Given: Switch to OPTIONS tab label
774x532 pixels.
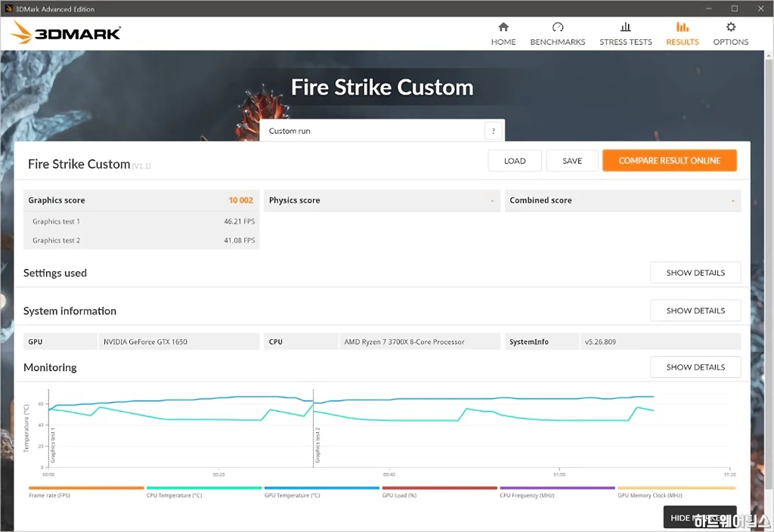Looking at the screenshot, I should [x=731, y=42].
